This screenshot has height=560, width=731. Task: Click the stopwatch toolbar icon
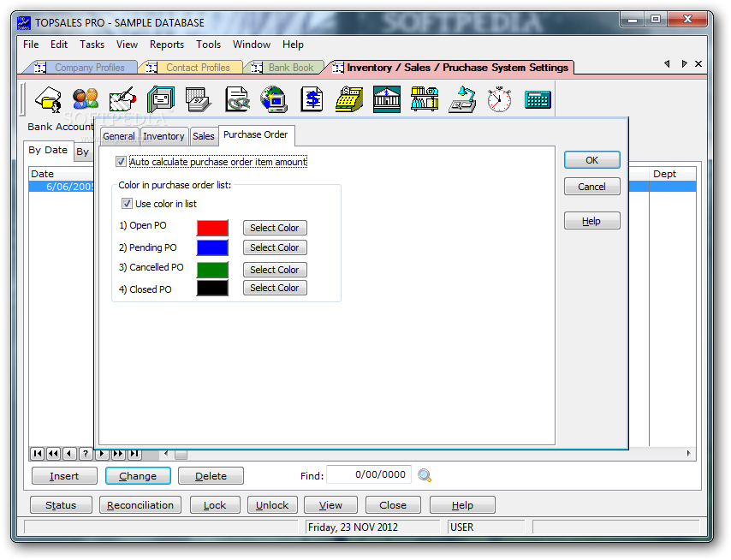(x=499, y=99)
